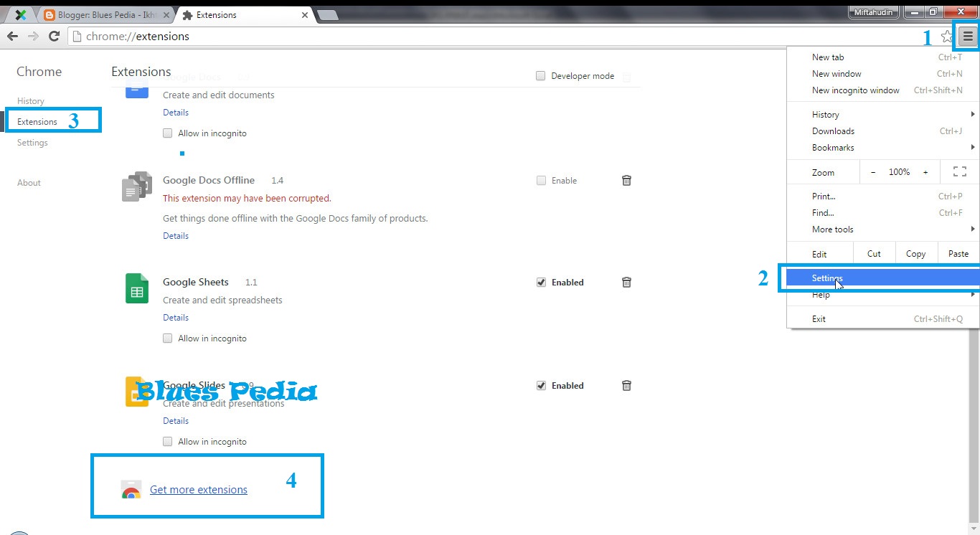Uncheck Enabled for Google Slides
Image resolution: width=980 pixels, height=535 pixels.
(x=541, y=386)
